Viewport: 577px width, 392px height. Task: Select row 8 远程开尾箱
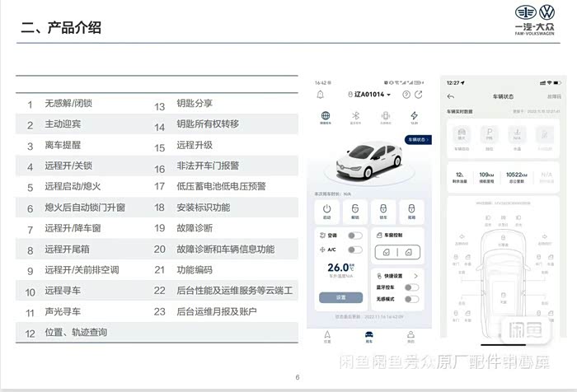click(67, 250)
